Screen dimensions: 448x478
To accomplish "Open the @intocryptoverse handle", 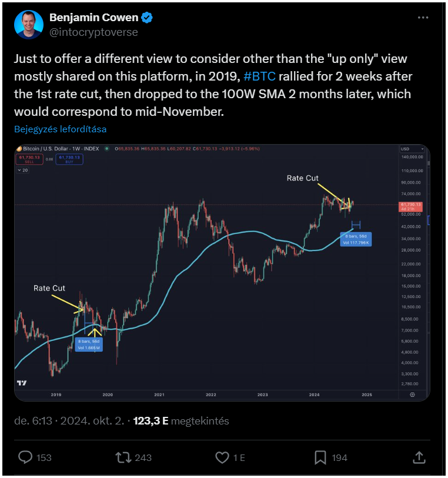I will coord(93,32).
